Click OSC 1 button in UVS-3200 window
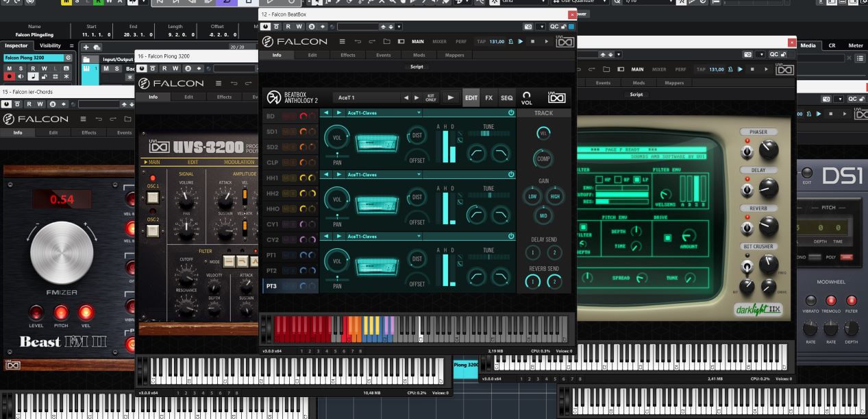Image resolution: width=868 pixels, height=419 pixels. click(x=153, y=199)
